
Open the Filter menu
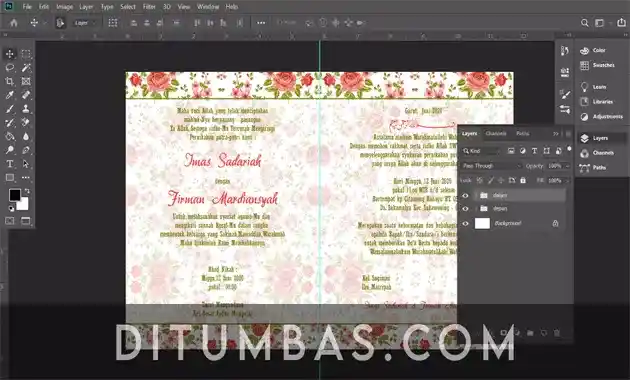tap(149, 7)
